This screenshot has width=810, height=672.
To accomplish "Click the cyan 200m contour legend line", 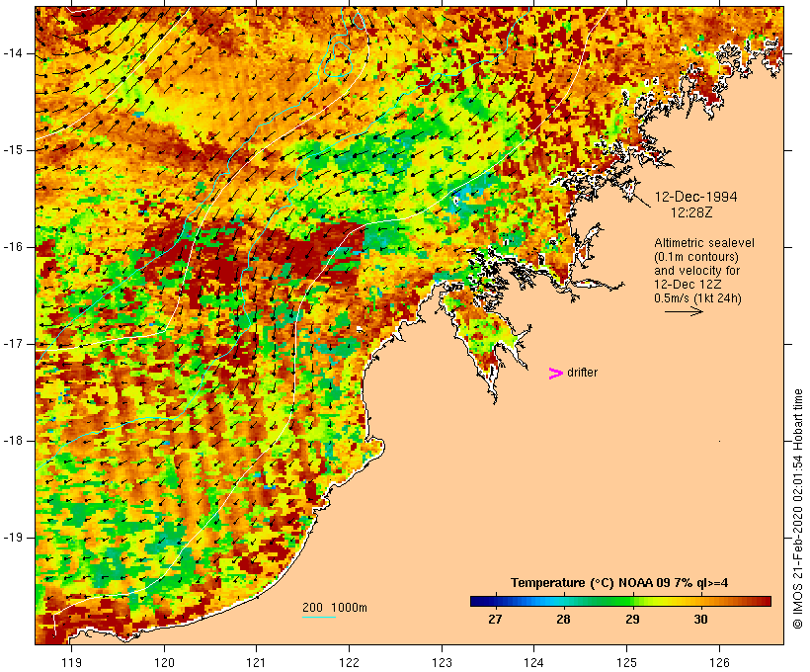I will click(319, 617).
